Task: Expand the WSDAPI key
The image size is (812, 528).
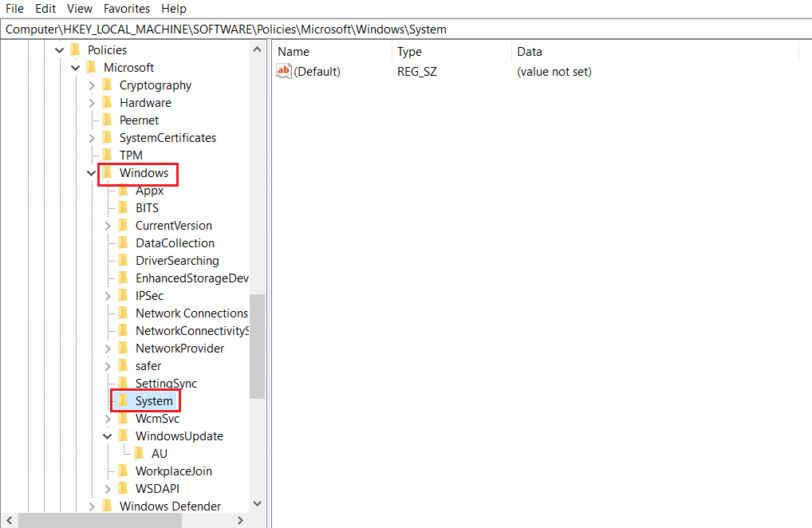Action: (108, 489)
